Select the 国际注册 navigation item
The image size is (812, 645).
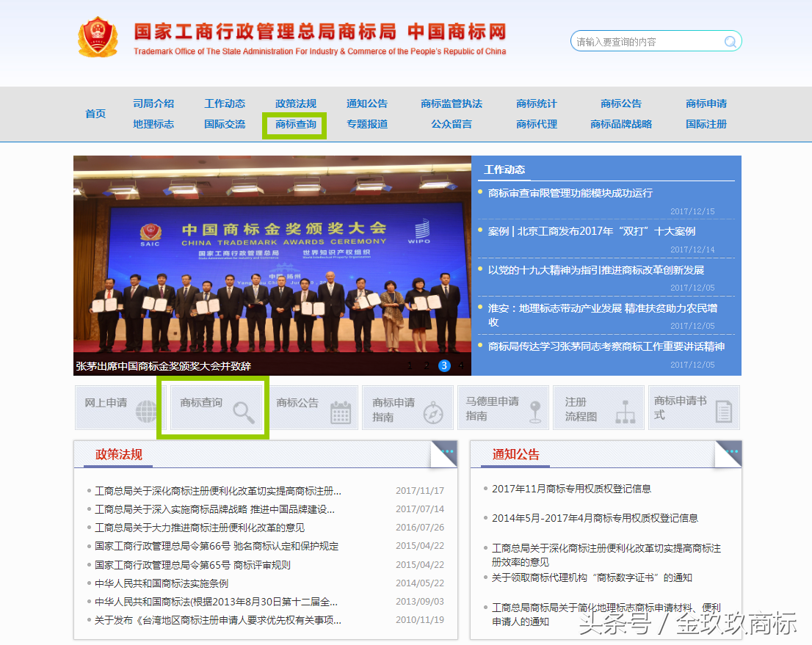[706, 125]
